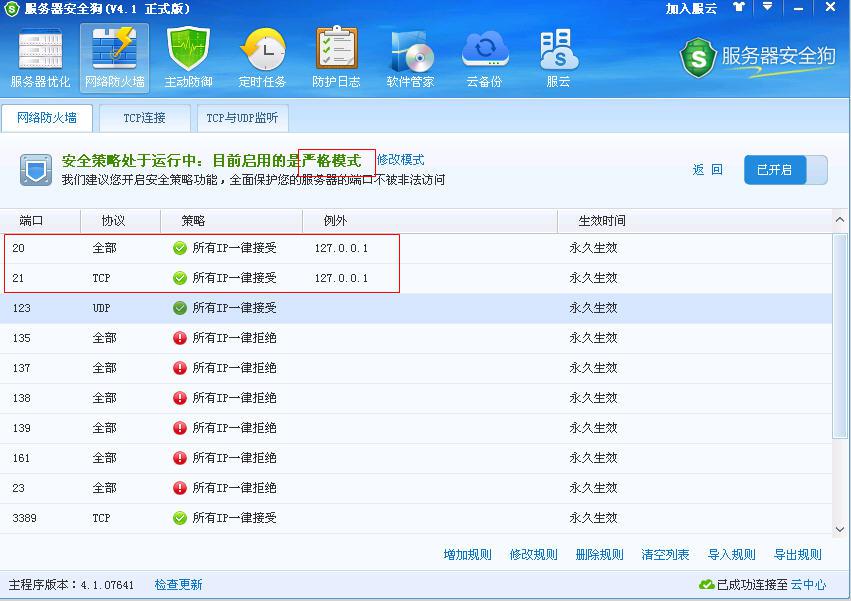Click the shield policy icon beside status text
The height and width of the screenshot is (601, 851).
[x=36, y=170]
